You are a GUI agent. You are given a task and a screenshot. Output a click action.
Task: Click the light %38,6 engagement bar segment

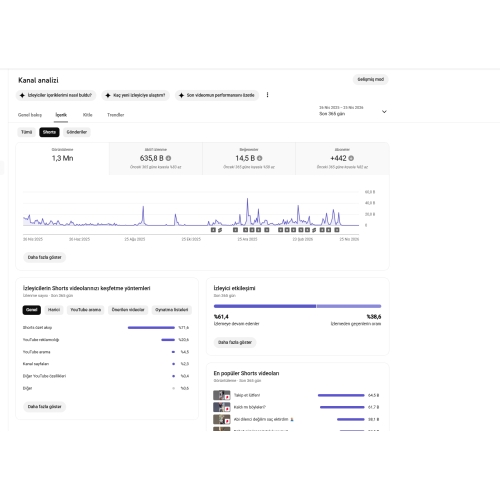click(349, 306)
